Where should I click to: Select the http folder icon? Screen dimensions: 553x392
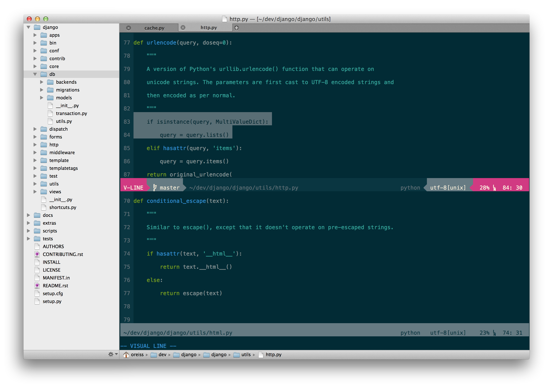(x=44, y=145)
